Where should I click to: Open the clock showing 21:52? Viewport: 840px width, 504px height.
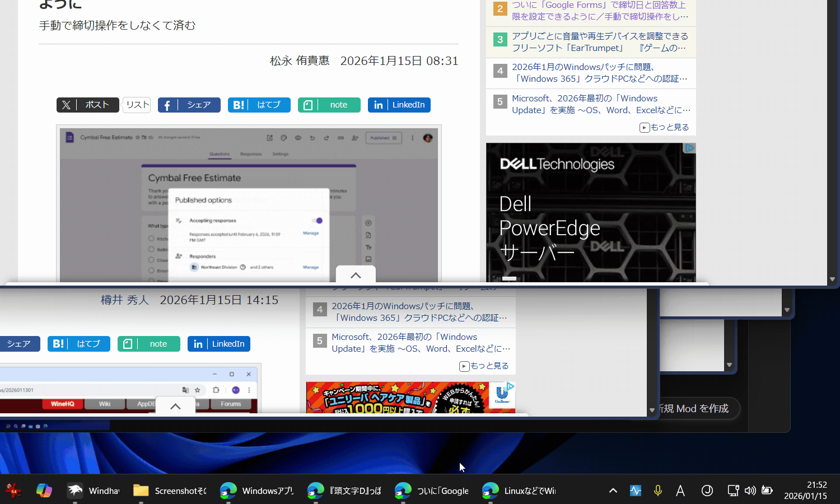click(805, 491)
